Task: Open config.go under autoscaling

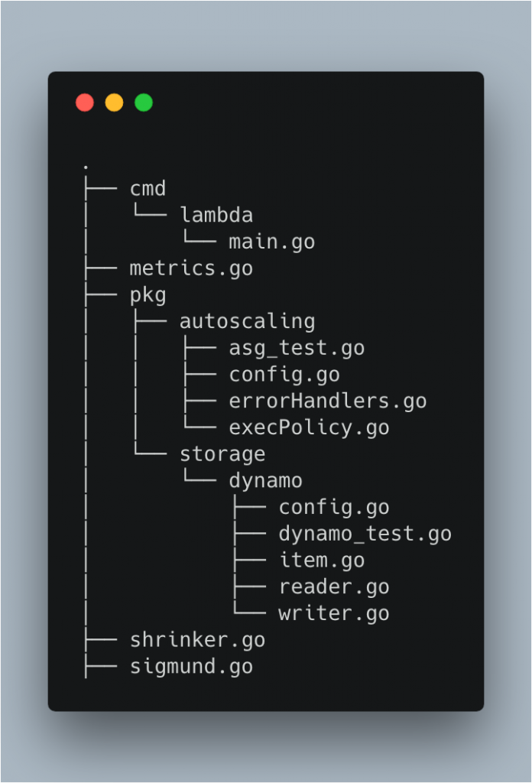Action: (284, 375)
